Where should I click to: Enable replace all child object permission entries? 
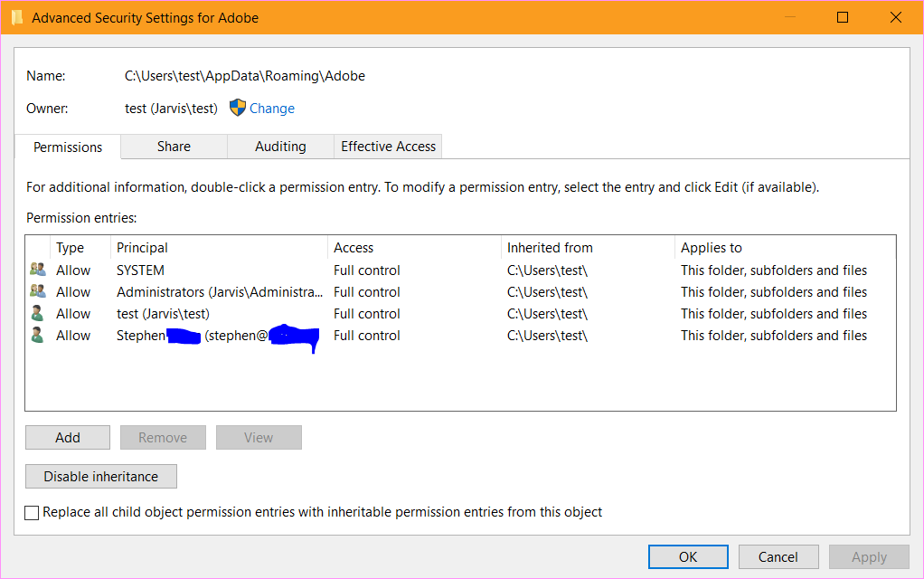point(32,512)
